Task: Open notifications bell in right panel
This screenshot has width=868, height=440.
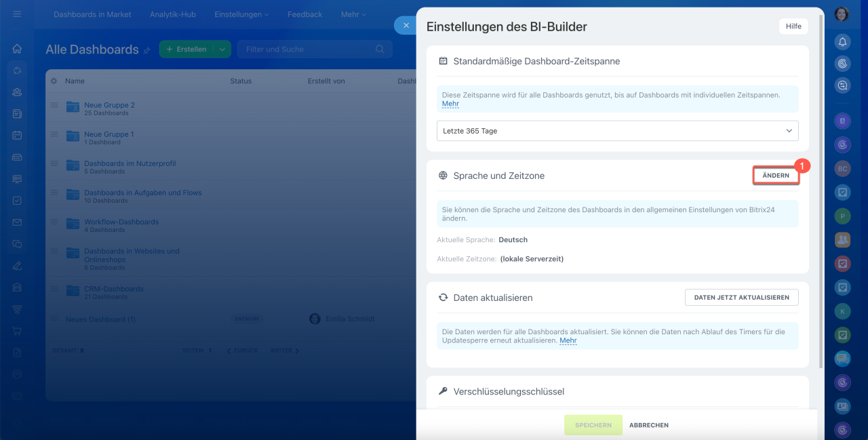Action: [842, 42]
